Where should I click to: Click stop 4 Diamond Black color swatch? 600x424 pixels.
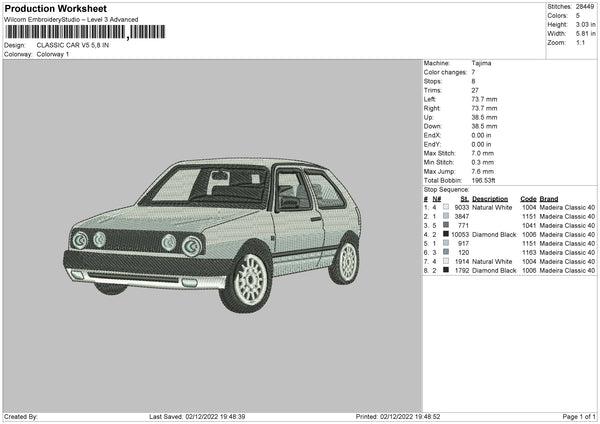pos(444,234)
